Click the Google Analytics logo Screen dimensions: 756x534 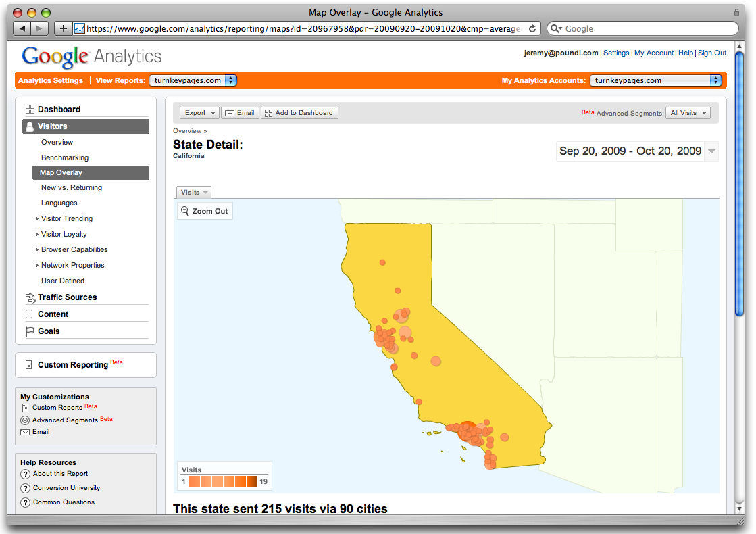click(92, 57)
